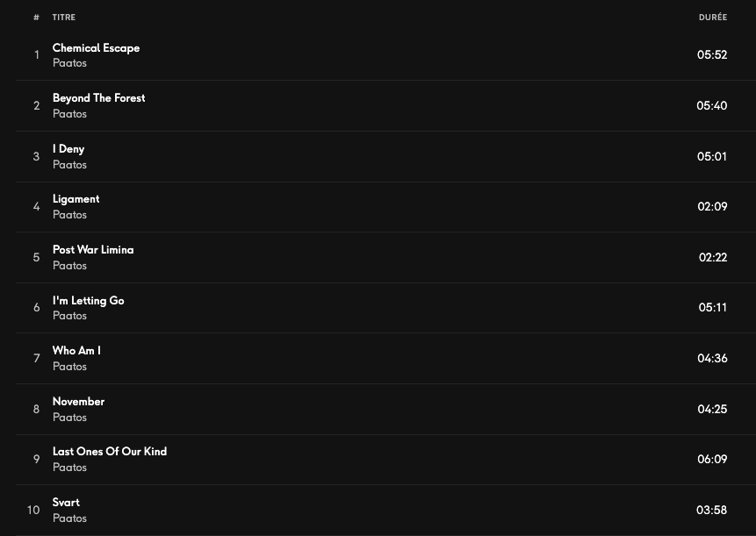
Task: Select the track November
Action: pos(78,402)
